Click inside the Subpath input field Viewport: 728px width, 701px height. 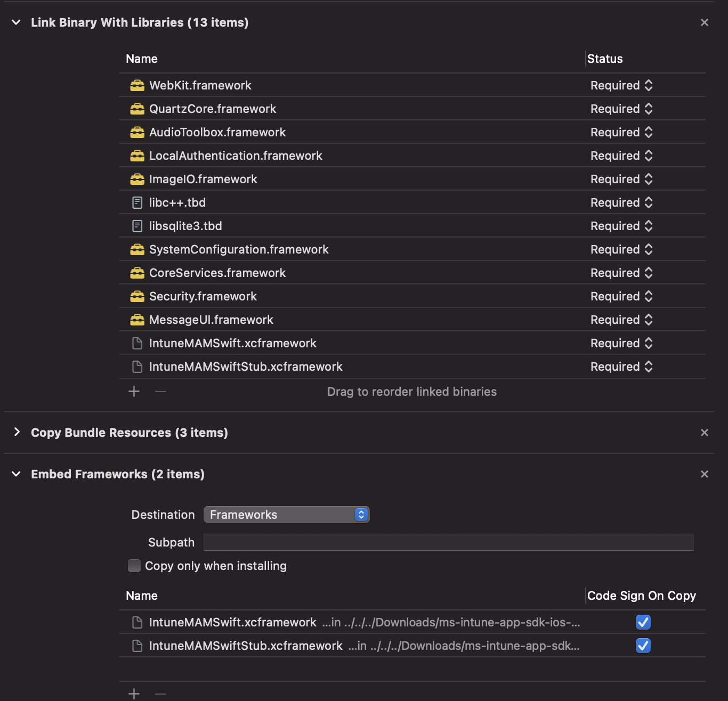[x=448, y=542]
